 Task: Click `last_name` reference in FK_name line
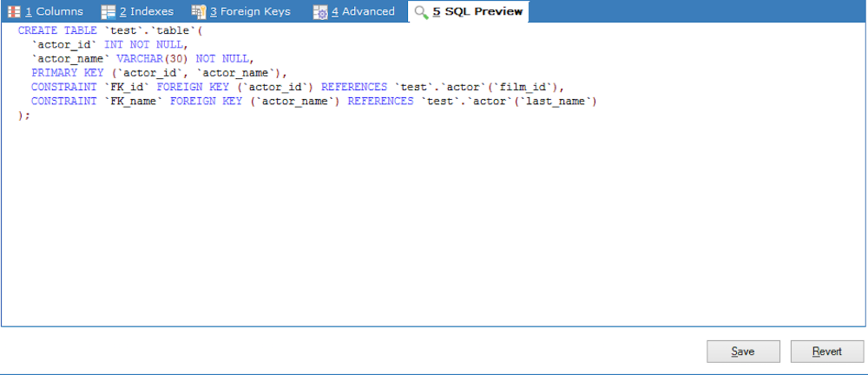point(554,102)
